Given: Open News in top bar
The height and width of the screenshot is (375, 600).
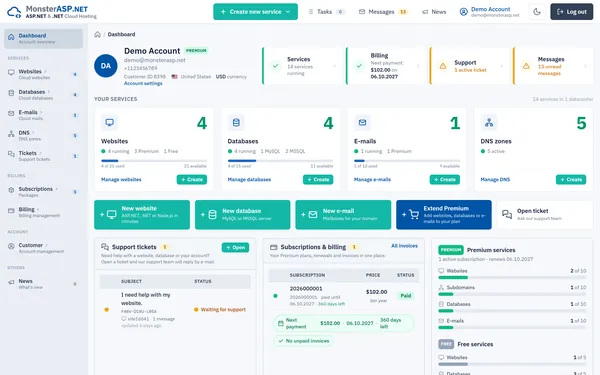Looking at the screenshot, I should click(434, 12).
